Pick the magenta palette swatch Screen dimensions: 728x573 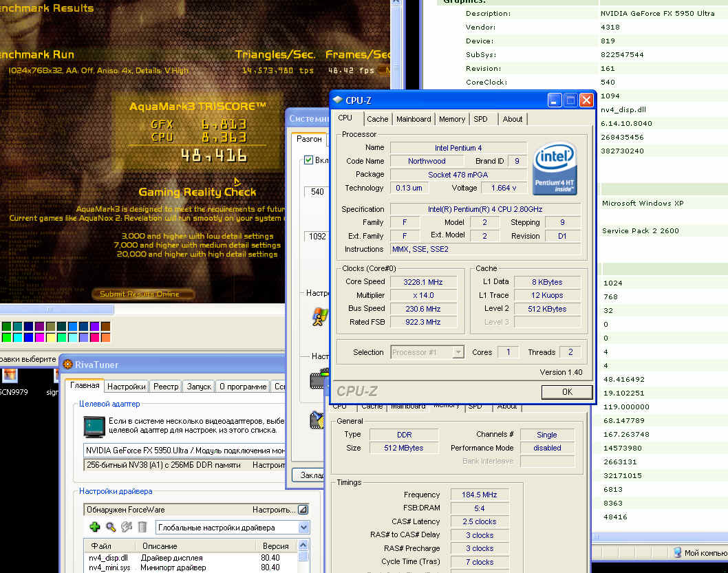(40, 337)
